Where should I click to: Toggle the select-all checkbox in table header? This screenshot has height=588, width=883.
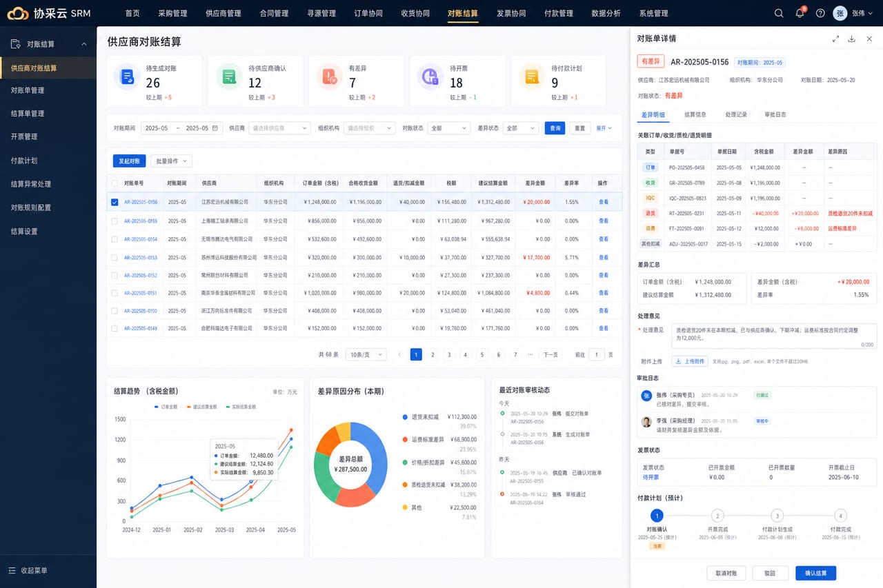115,183
